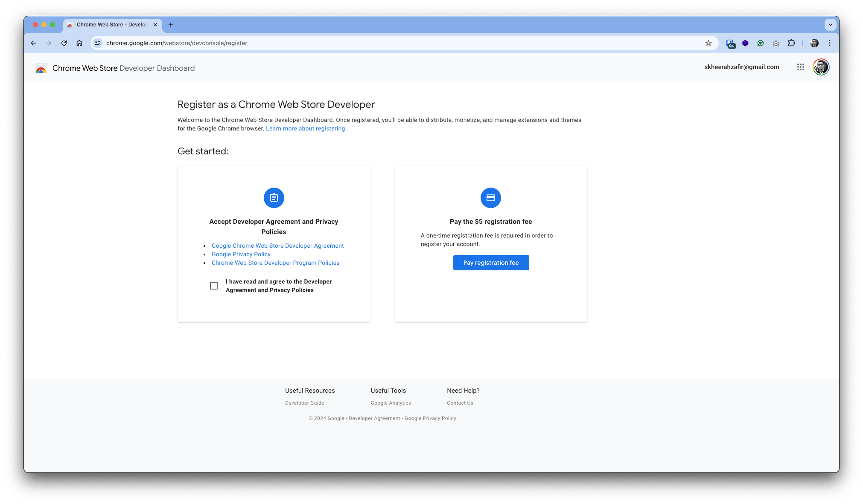Click the footer Google Privacy Policy link
The height and width of the screenshot is (504, 863).
(x=430, y=418)
